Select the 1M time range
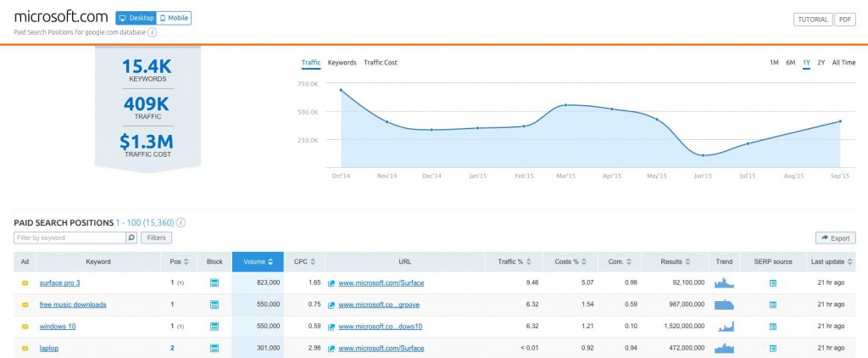 (x=774, y=63)
